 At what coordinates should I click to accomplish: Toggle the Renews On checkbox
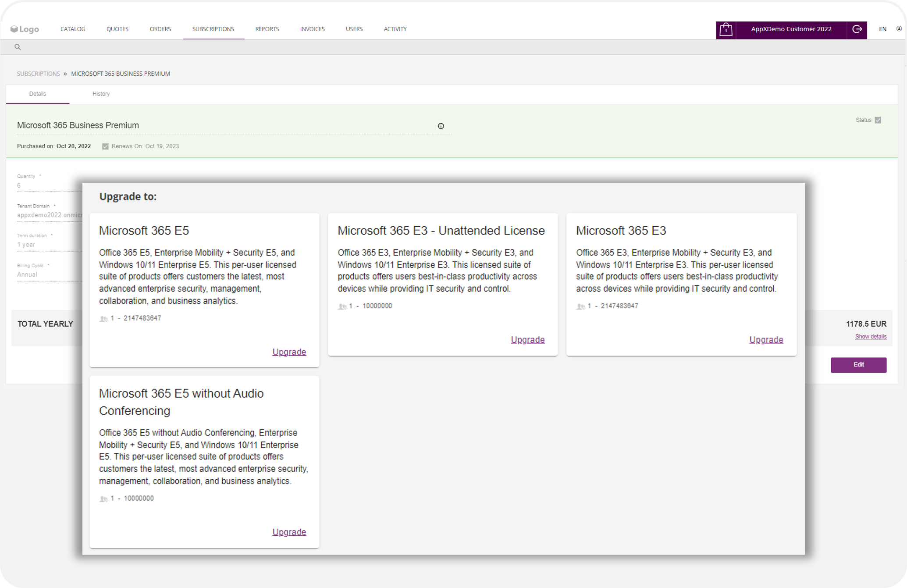[x=105, y=146]
